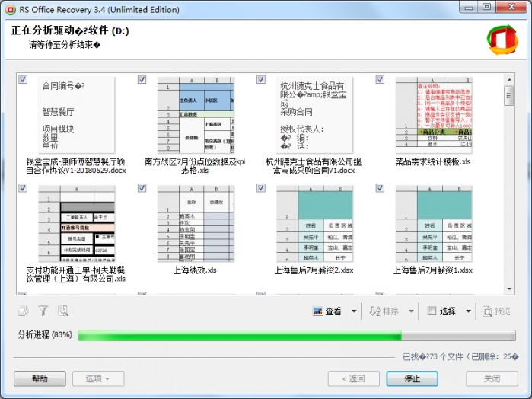Click file name 支付功能开通工单-柯夫勒餐饮管理 xls

tap(76, 274)
